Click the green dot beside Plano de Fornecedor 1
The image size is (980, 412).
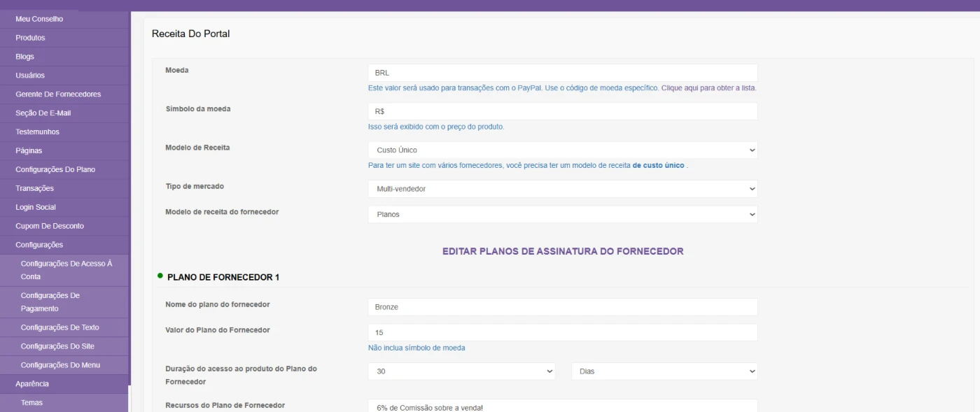(160, 276)
